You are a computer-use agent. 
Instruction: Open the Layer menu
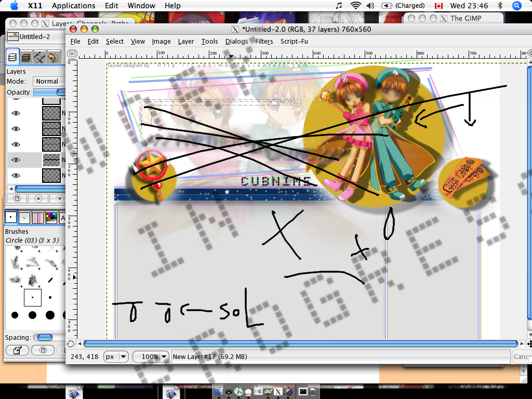tap(186, 42)
